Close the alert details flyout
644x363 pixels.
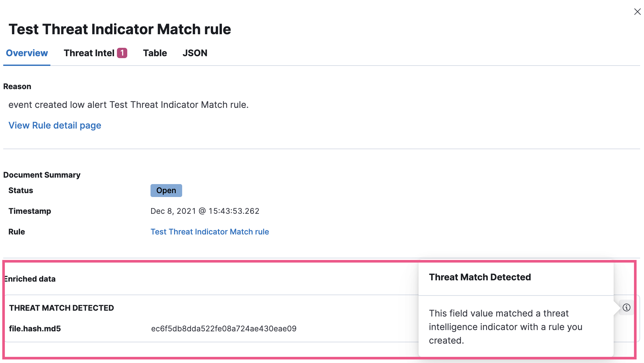tap(637, 12)
